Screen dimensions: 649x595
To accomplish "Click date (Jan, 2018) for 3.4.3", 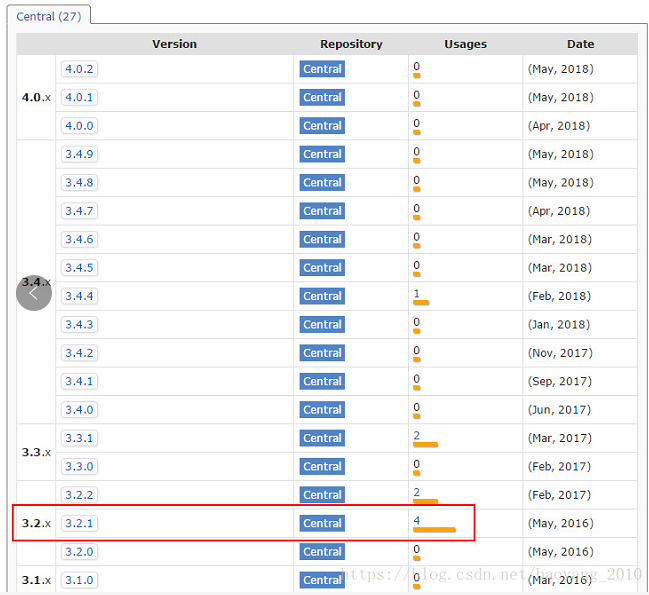I will click(x=559, y=324).
